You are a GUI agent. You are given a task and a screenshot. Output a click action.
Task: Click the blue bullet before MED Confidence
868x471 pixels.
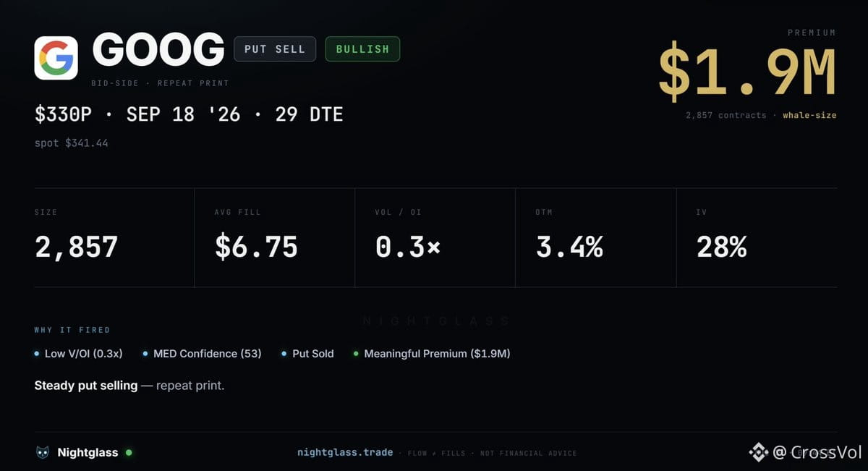(x=145, y=354)
